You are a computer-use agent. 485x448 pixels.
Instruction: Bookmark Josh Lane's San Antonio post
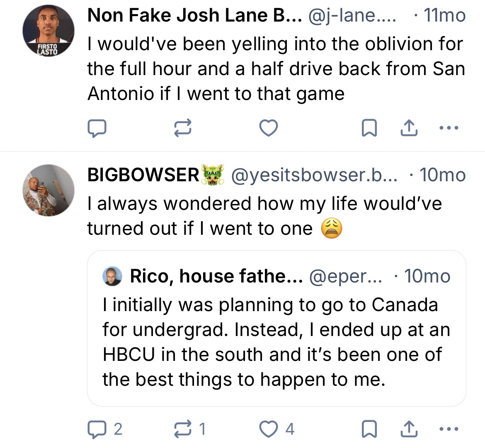tap(368, 128)
